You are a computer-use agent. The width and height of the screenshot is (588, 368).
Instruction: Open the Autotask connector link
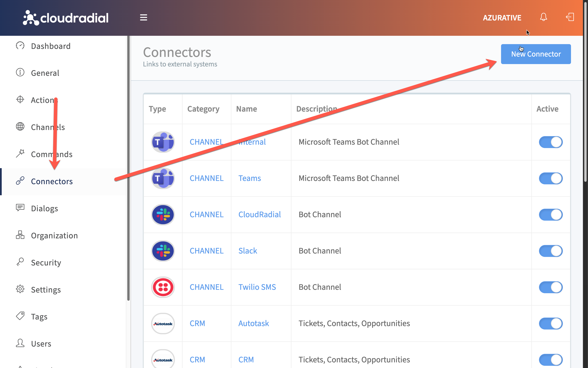click(254, 323)
